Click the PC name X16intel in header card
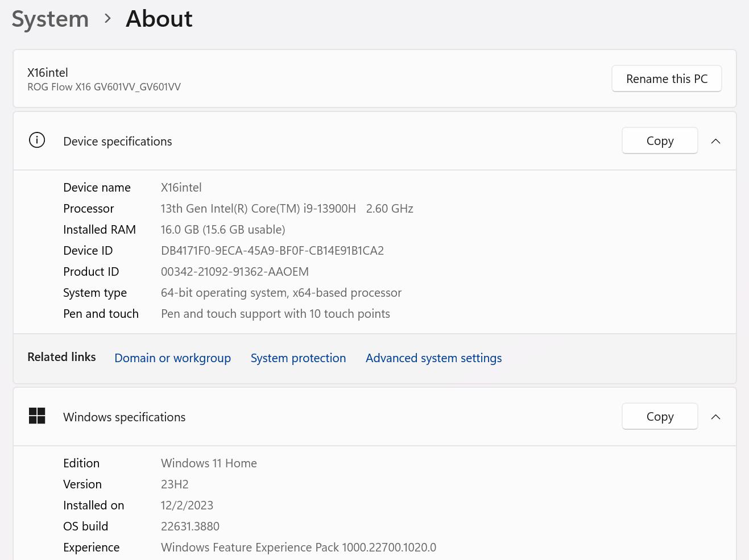 tap(48, 72)
